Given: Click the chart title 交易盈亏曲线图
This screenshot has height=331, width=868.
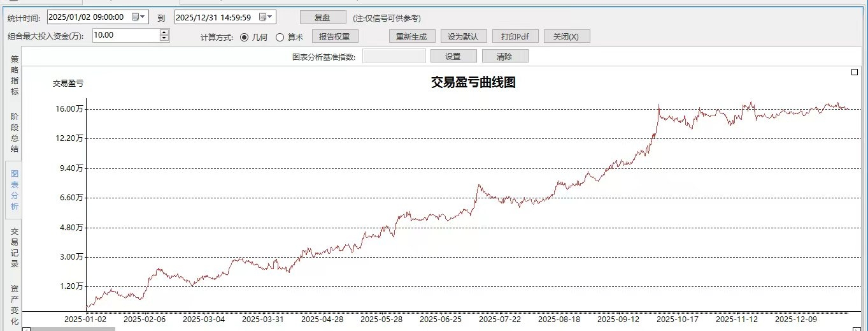Looking at the screenshot, I should point(473,82).
